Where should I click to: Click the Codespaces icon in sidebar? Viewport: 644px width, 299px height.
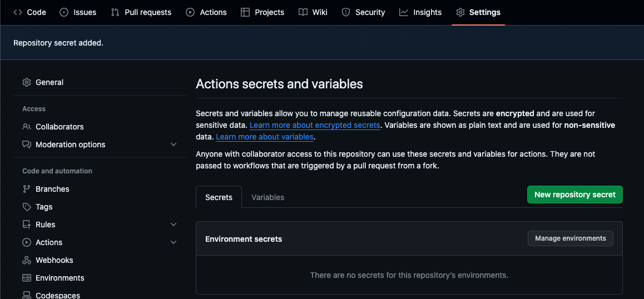27,295
